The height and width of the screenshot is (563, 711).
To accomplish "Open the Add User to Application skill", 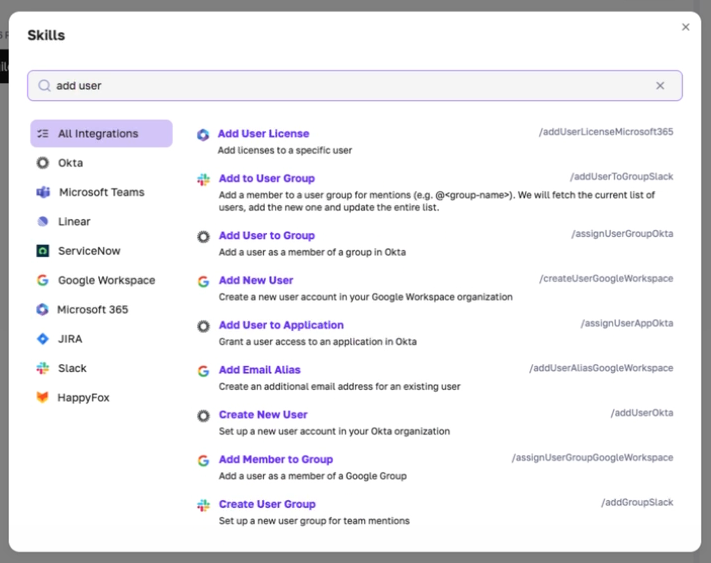I will click(281, 325).
